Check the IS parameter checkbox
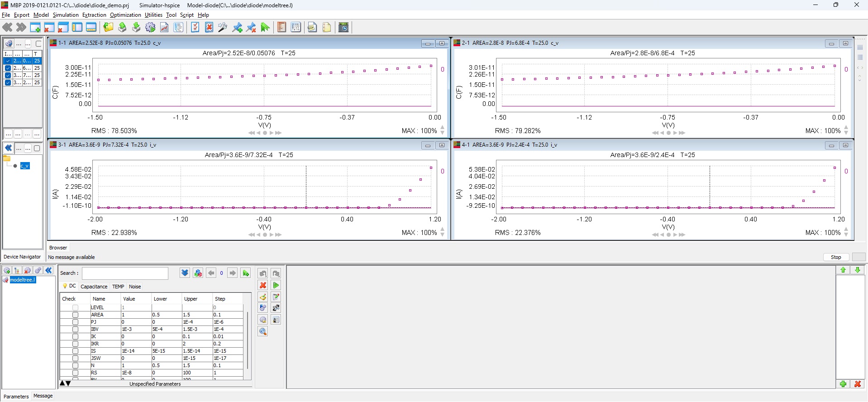The height and width of the screenshot is (402, 868). click(75, 351)
